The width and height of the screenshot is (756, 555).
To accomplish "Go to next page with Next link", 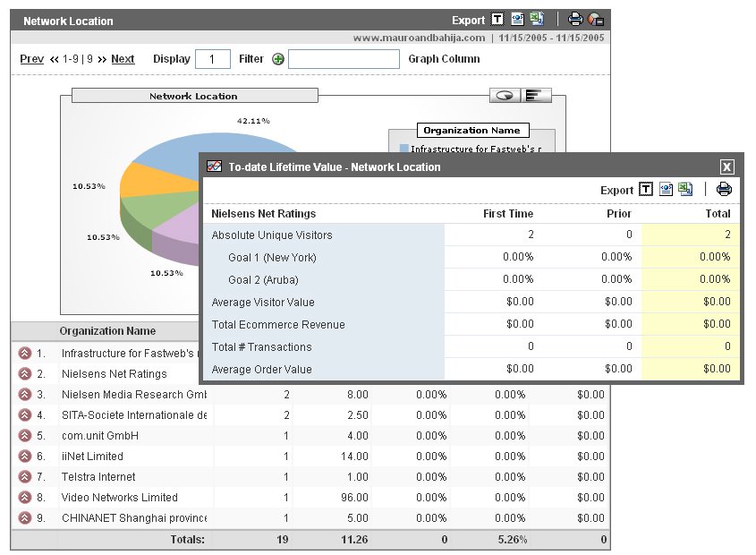I will click(123, 59).
